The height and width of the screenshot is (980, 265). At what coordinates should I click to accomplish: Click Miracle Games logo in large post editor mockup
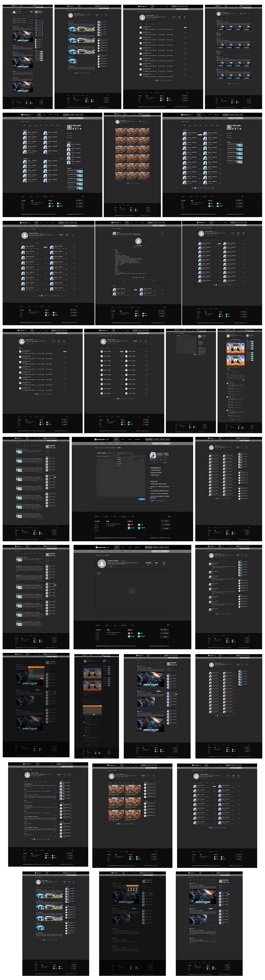click(x=101, y=439)
